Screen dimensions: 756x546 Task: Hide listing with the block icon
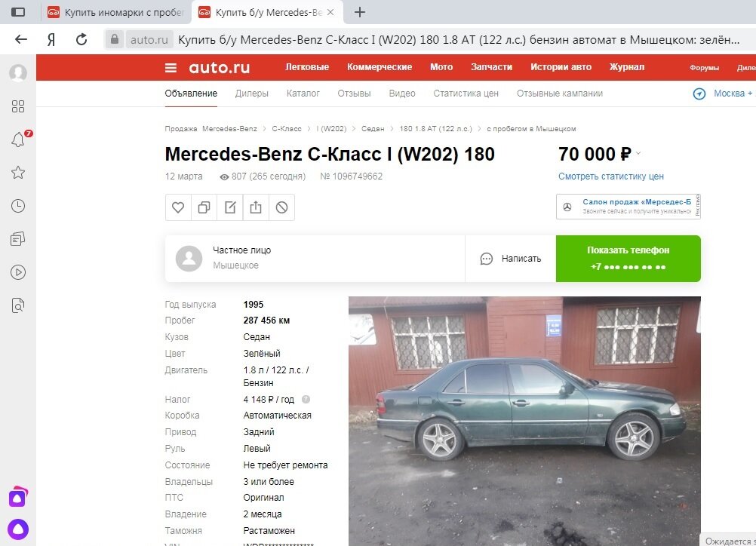pyautogui.click(x=281, y=207)
